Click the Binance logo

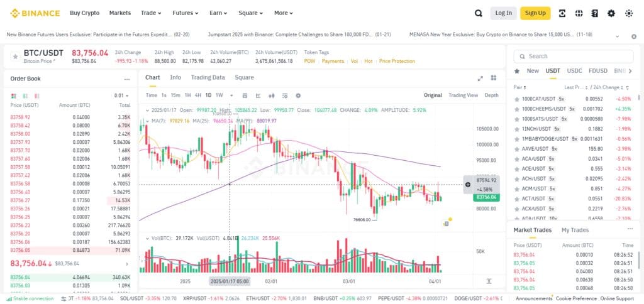tap(35, 13)
